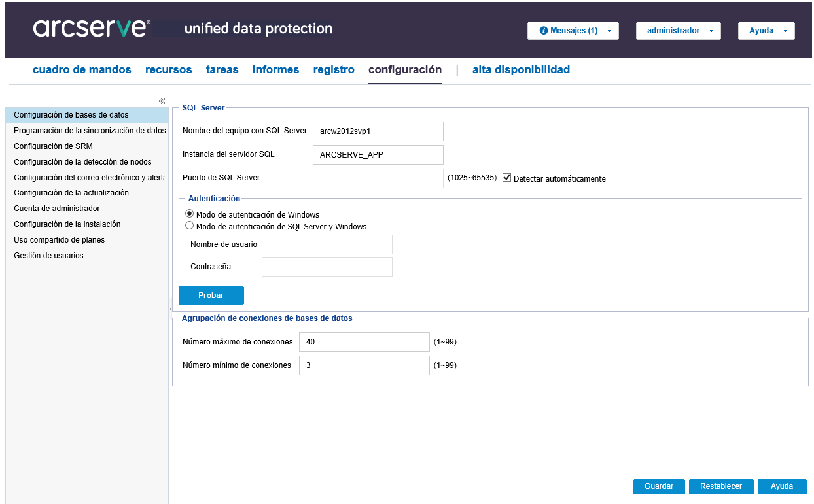Click the Número mínimo de conexiones field
The image size is (814, 504).
(364, 365)
